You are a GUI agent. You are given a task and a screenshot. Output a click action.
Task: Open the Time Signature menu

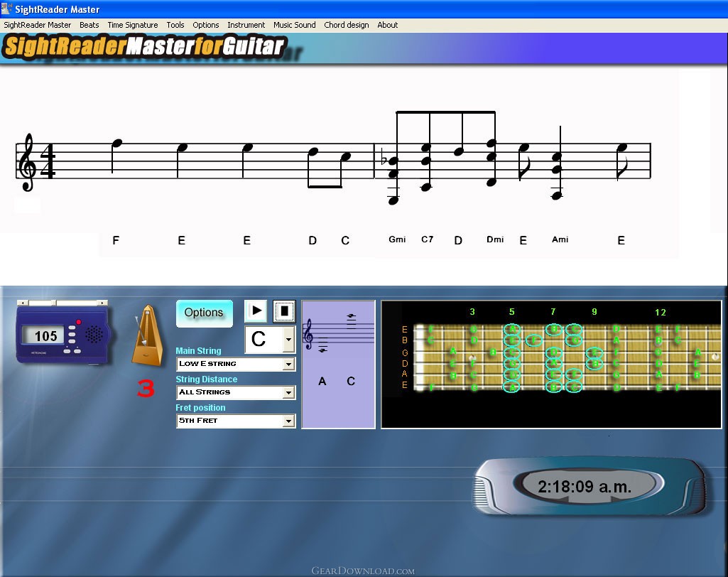click(133, 25)
